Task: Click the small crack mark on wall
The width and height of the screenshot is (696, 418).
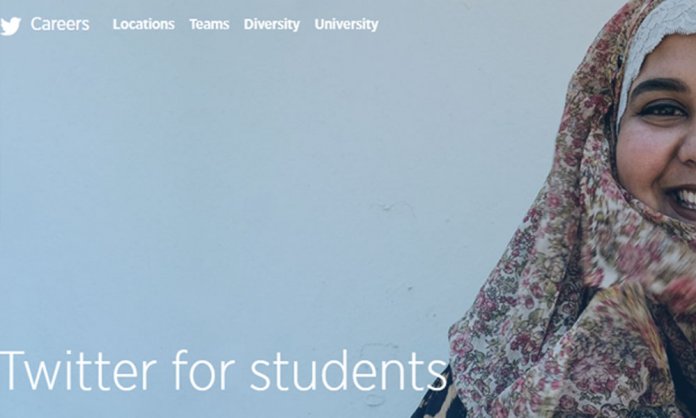Action: coord(393,206)
